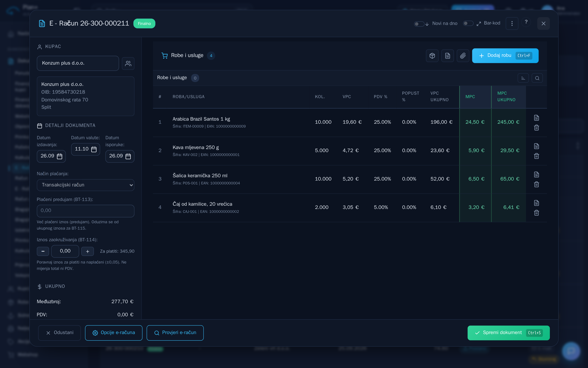Open Opcije e-računa
588x368 pixels.
[114, 333]
